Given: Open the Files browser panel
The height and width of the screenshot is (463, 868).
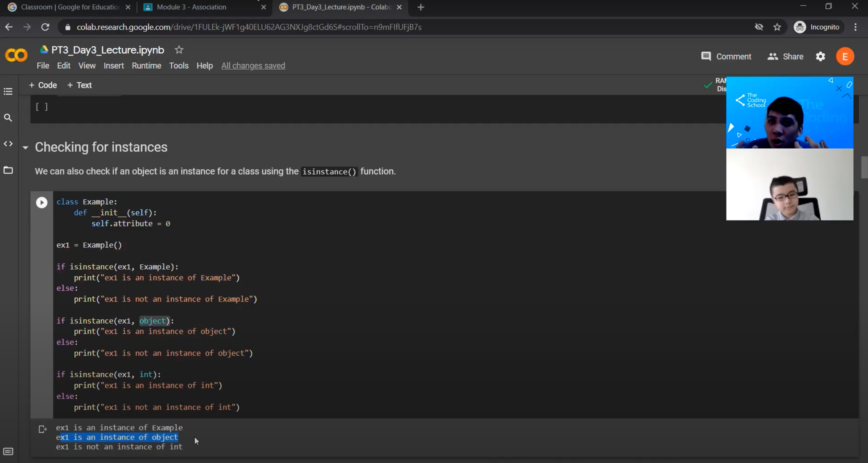Looking at the screenshot, I should click(8, 170).
